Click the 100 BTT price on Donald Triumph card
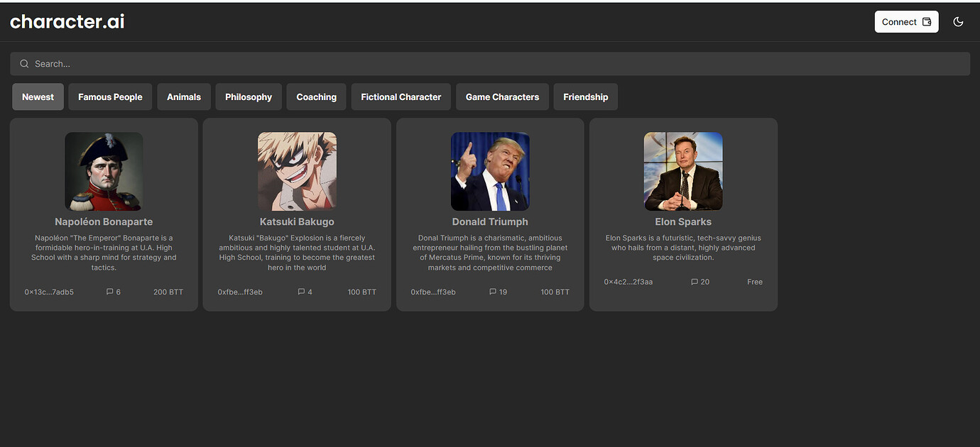Screen dimensions: 980x447 [555, 292]
